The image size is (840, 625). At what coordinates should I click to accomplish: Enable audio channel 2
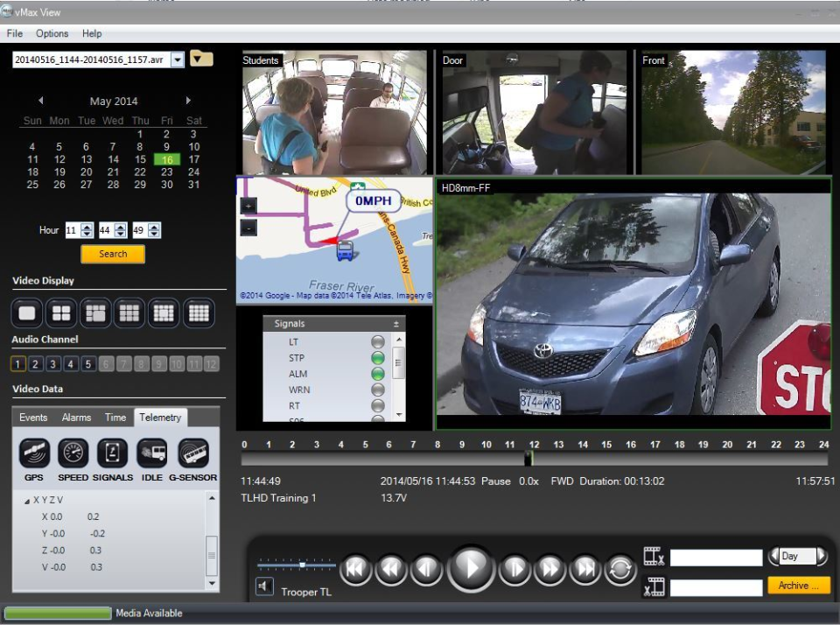point(36,364)
